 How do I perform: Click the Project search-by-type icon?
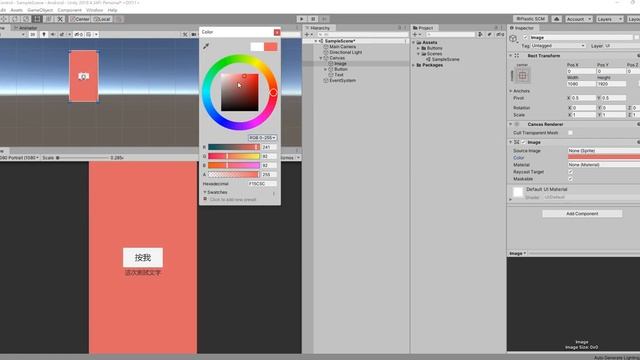tap(480, 35)
